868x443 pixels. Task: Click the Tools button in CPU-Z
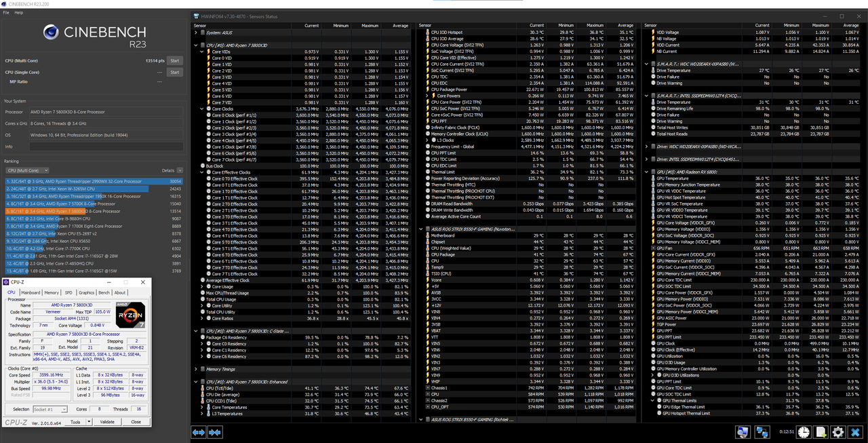pyautogui.click(x=75, y=421)
